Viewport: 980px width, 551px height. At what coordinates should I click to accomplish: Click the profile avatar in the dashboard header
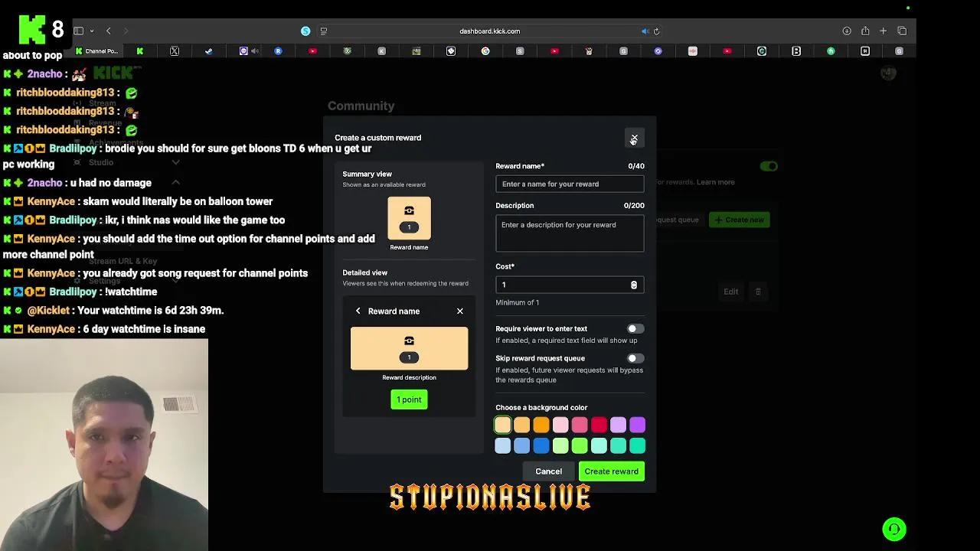888,73
